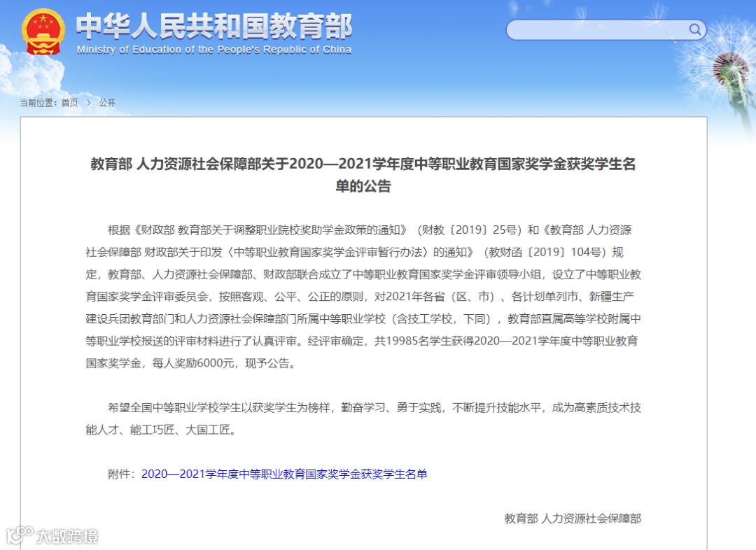Click the title's second line 单的公告
756x550 pixels.
(x=363, y=186)
